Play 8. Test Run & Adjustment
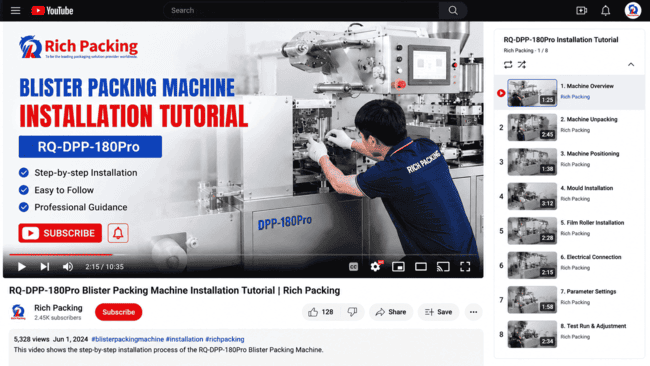 569,334
